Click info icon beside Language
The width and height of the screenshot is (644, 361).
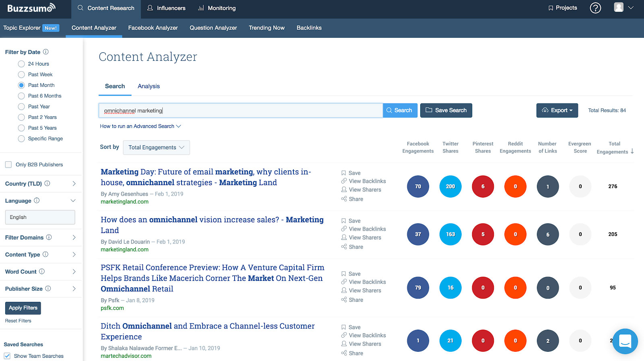tap(37, 200)
